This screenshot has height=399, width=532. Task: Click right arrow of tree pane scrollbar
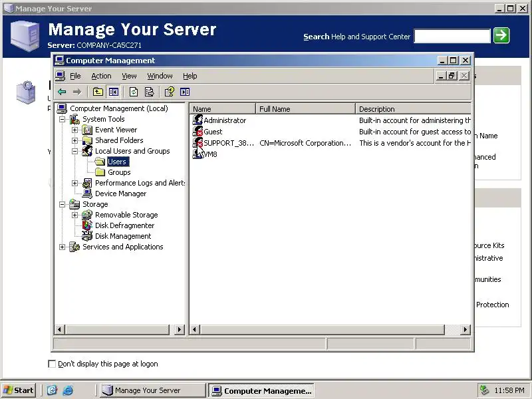tap(180, 329)
